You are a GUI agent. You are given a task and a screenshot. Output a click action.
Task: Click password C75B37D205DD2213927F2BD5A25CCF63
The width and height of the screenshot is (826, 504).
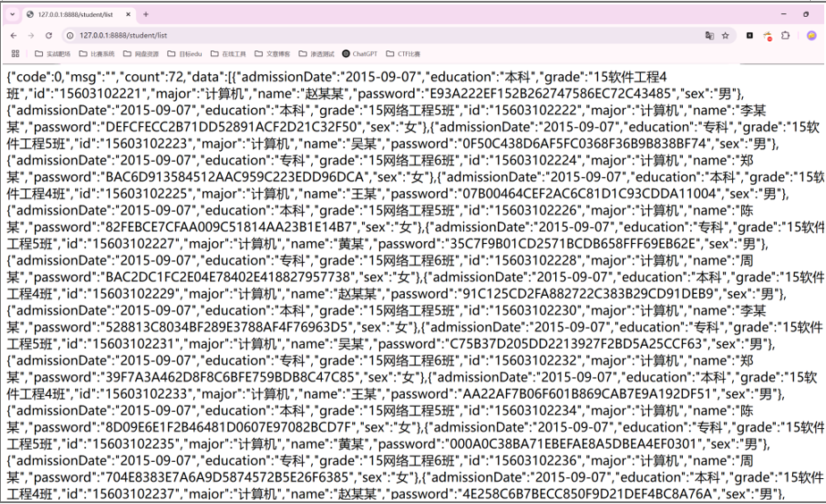click(x=576, y=344)
